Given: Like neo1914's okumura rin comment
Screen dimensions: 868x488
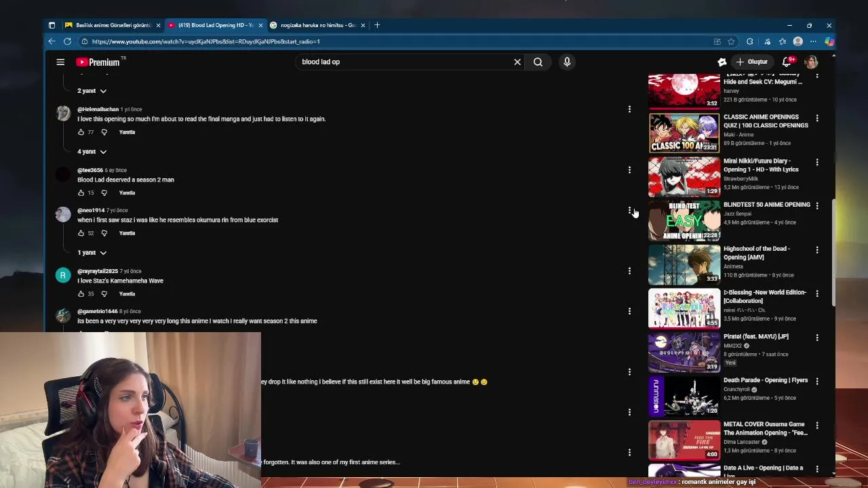Looking at the screenshot, I should (x=81, y=233).
